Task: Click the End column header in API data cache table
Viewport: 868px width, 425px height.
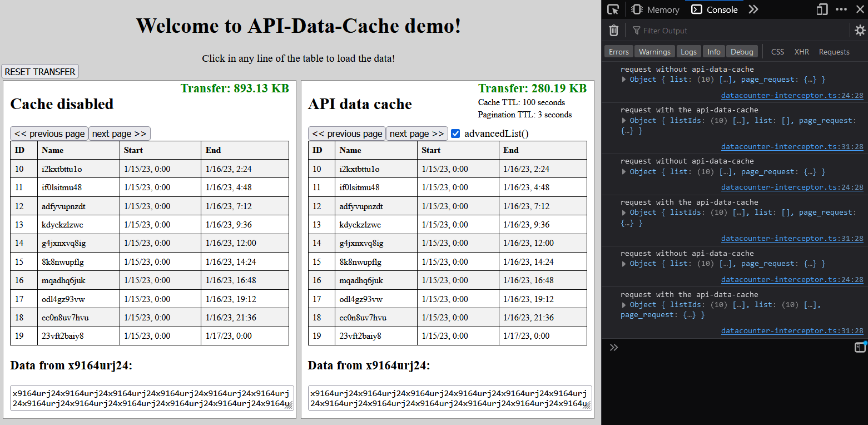Action: (x=543, y=150)
